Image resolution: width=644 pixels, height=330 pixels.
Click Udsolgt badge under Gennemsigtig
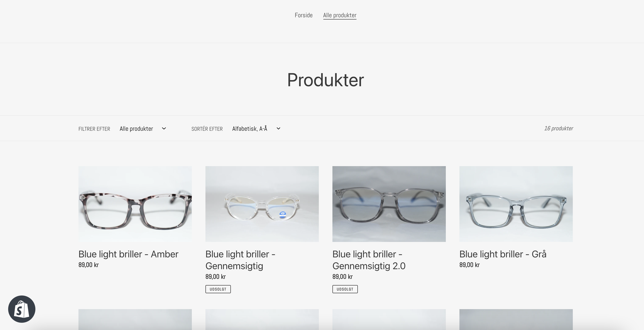tap(218, 289)
